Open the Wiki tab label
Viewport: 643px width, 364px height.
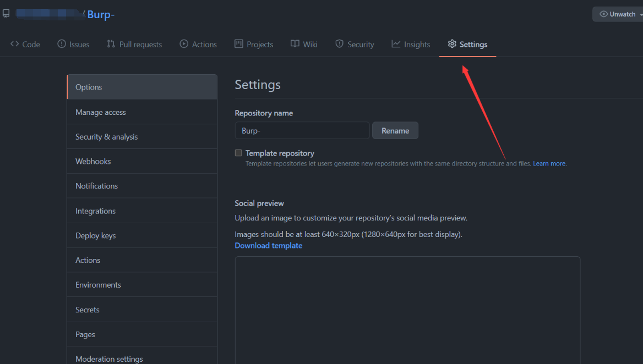pyautogui.click(x=310, y=44)
